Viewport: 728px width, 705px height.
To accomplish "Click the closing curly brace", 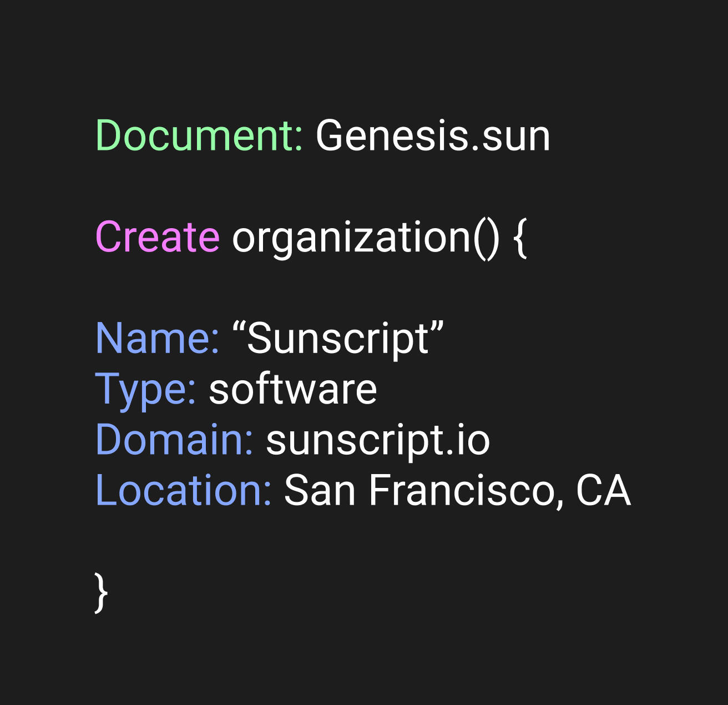I will coord(101,593).
